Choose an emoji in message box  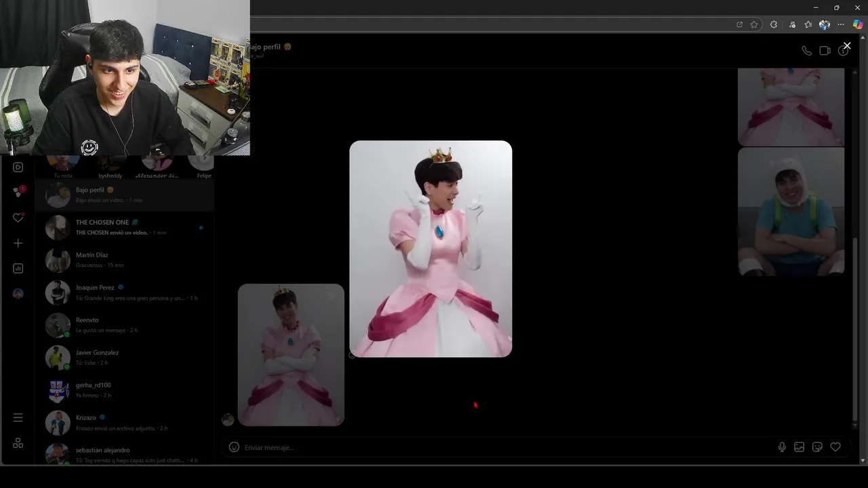(234, 447)
